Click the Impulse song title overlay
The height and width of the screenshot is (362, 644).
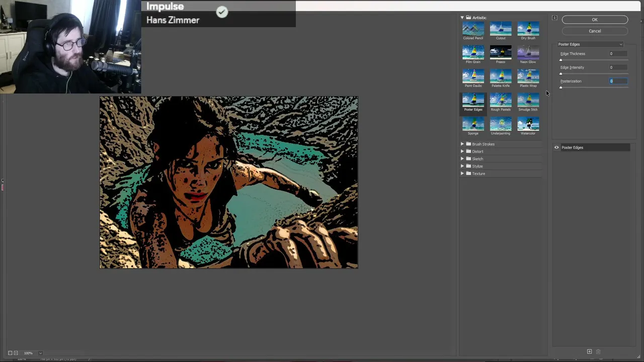(165, 7)
